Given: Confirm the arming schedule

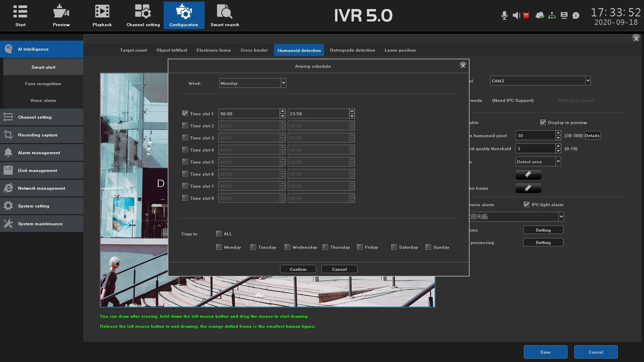Looking at the screenshot, I should pos(298,269).
